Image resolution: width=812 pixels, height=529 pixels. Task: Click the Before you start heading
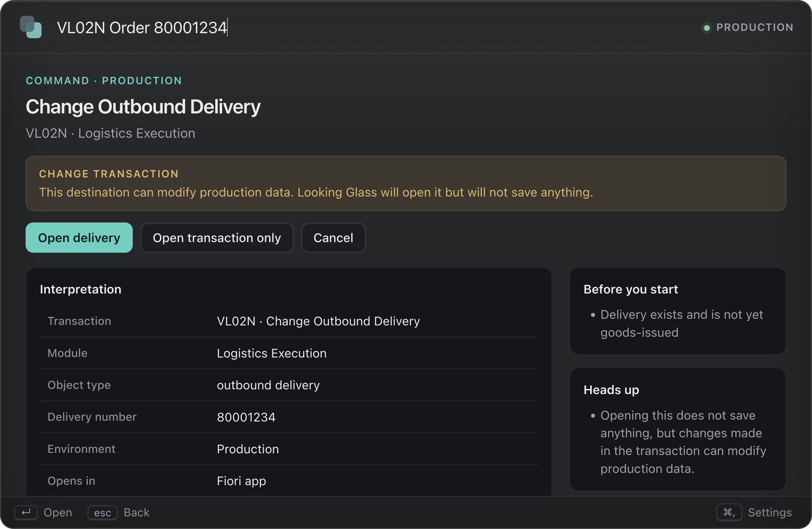coord(631,289)
